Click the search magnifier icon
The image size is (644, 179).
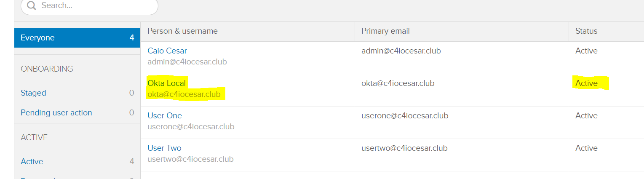pos(32,6)
